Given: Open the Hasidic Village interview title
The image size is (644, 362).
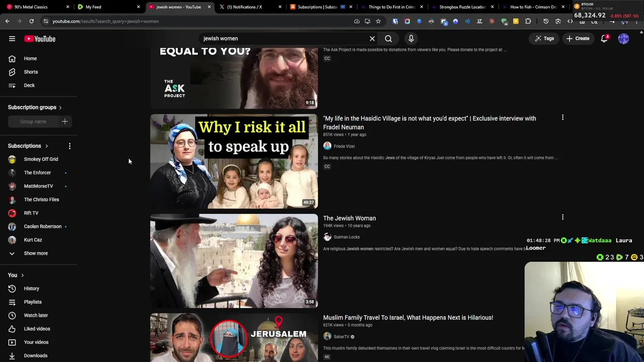Looking at the screenshot, I should click(x=429, y=123).
